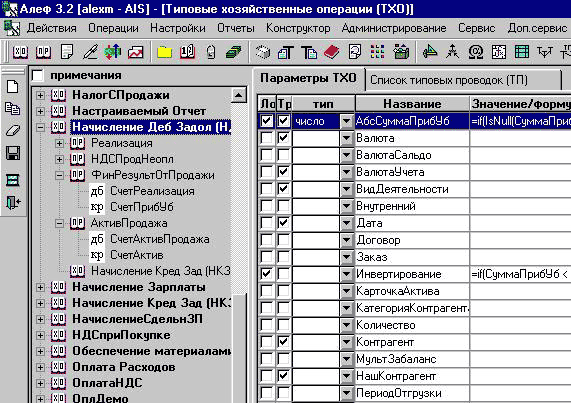Click the green money stack icon
The image size is (571, 403).
click(233, 52)
